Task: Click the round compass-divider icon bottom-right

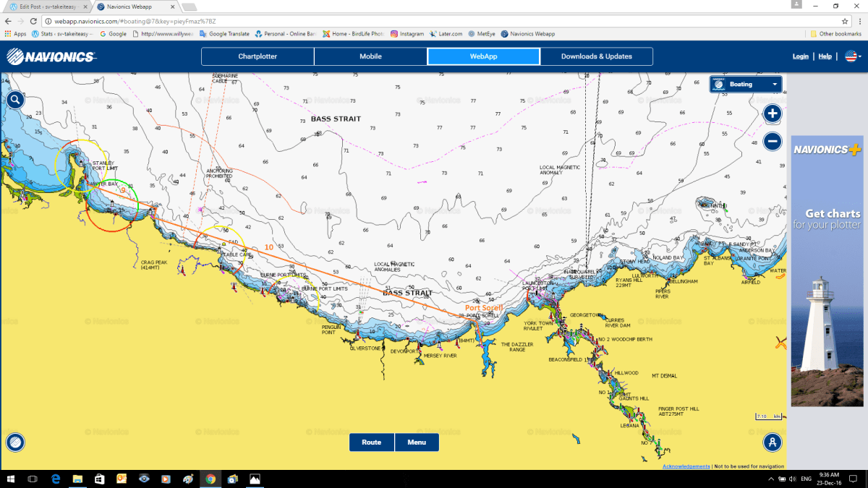Action: (x=773, y=442)
